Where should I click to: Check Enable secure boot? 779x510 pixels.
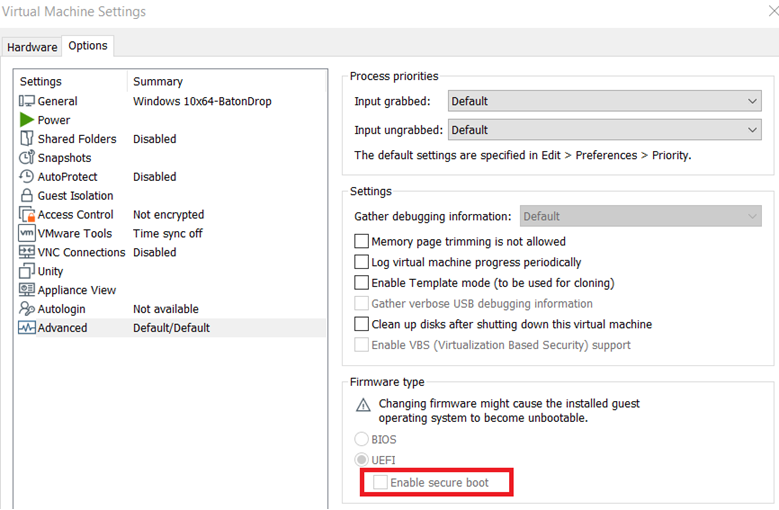381,482
